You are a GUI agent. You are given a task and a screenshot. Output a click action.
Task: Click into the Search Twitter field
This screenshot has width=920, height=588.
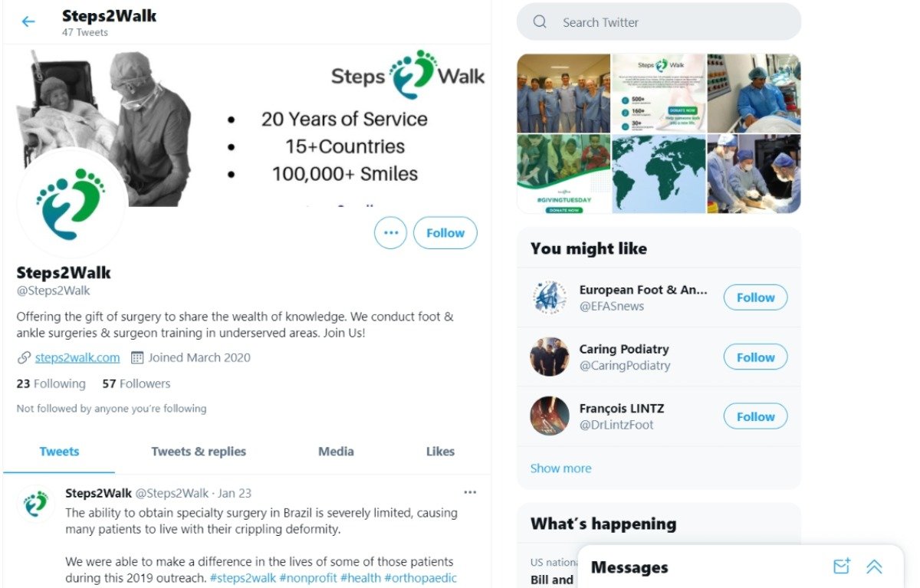click(675, 22)
